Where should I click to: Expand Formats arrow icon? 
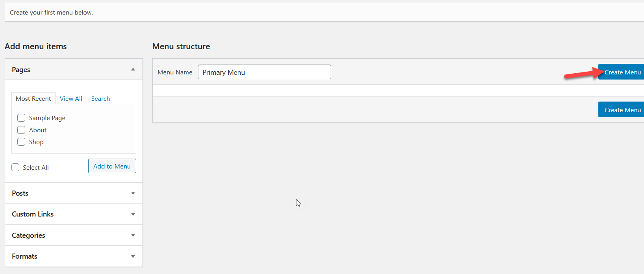click(133, 256)
